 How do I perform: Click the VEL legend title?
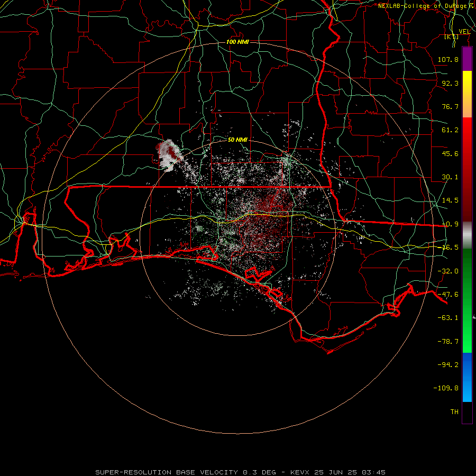pyautogui.click(x=464, y=31)
